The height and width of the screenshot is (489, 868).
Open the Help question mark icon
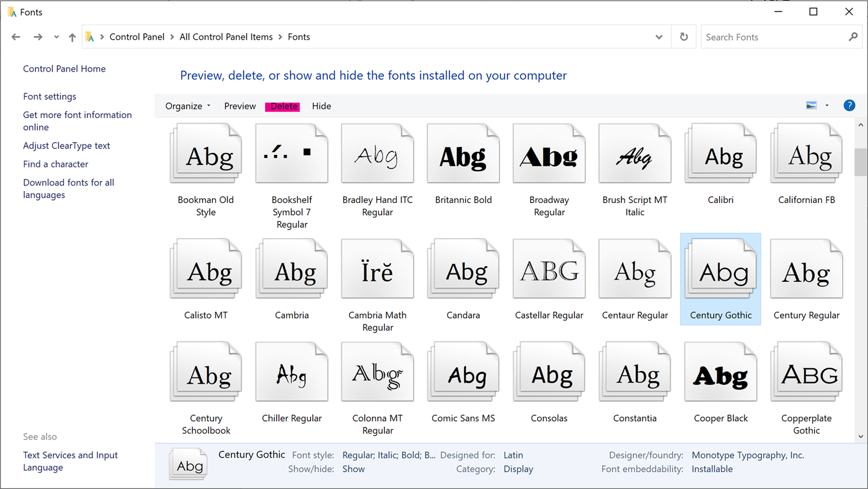pos(849,105)
